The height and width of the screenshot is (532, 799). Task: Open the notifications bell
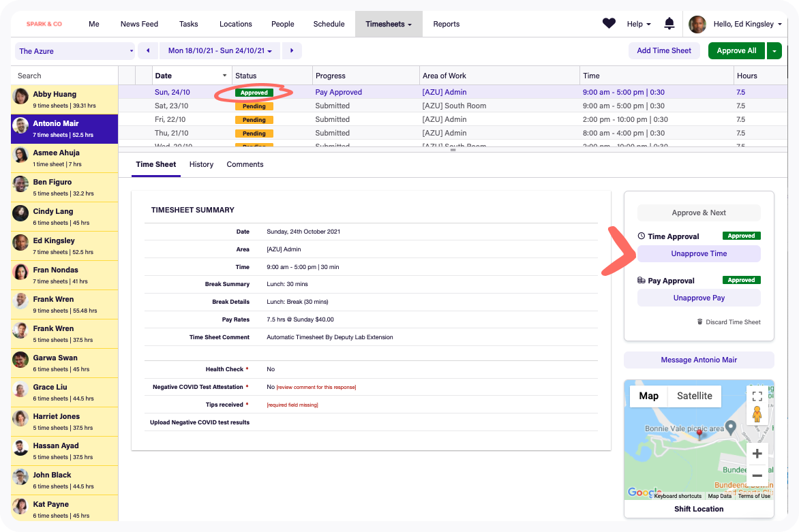tap(669, 23)
